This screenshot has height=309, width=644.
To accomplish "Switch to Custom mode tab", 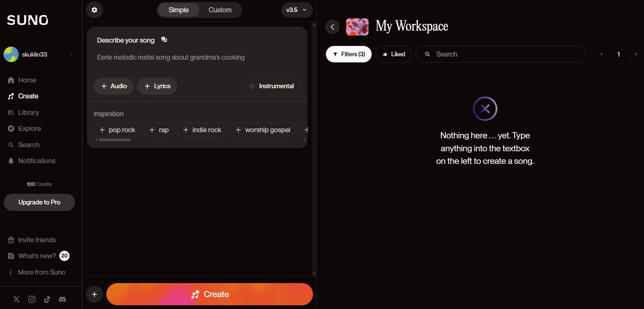I will pyautogui.click(x=220, y=10).
